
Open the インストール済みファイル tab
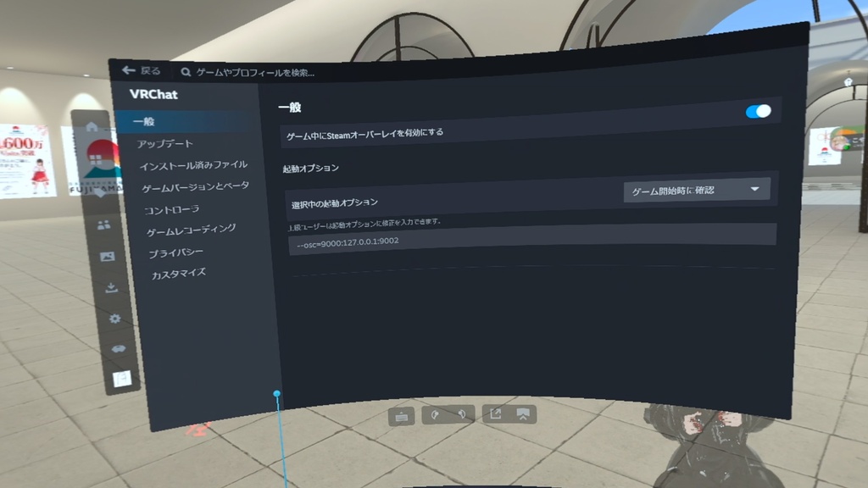(193, 165)
